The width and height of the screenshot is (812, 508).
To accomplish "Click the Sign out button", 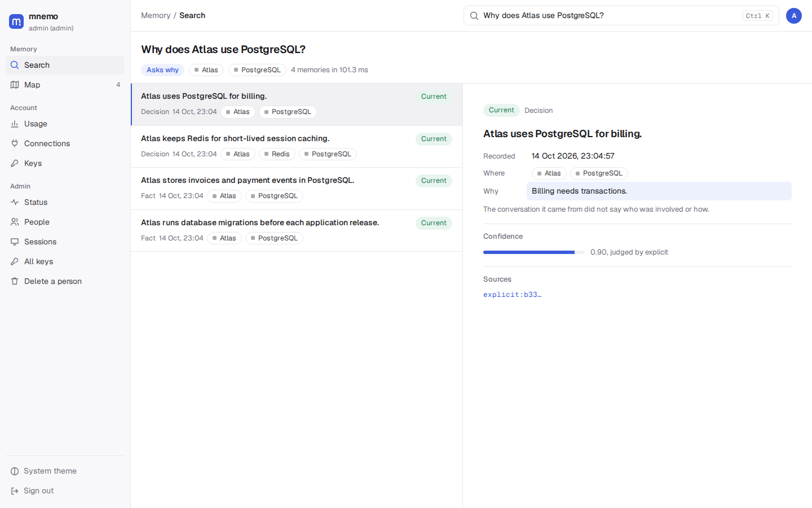I will (65, 491).
